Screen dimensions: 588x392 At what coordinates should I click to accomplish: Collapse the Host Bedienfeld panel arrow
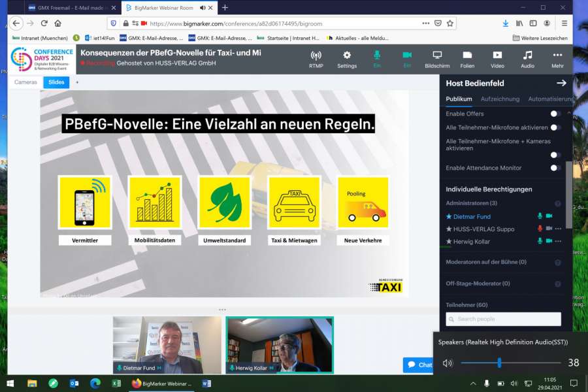coord(561,83)
